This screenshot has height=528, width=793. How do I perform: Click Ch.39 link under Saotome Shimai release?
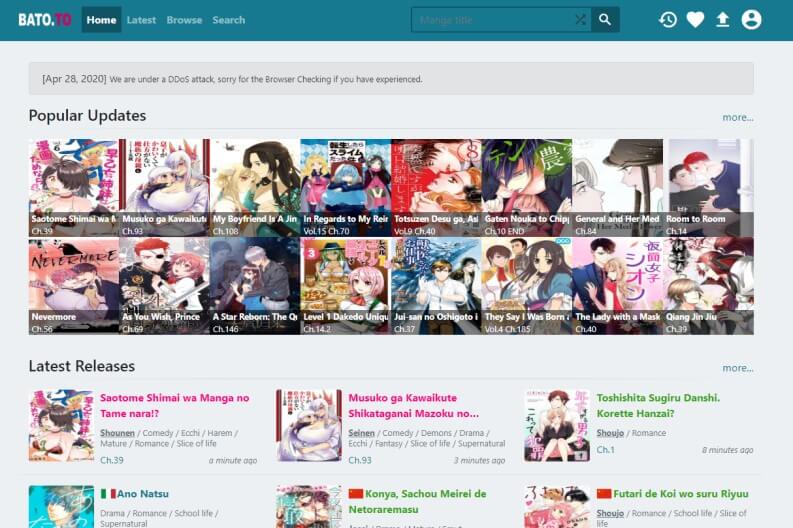(112, 460)
